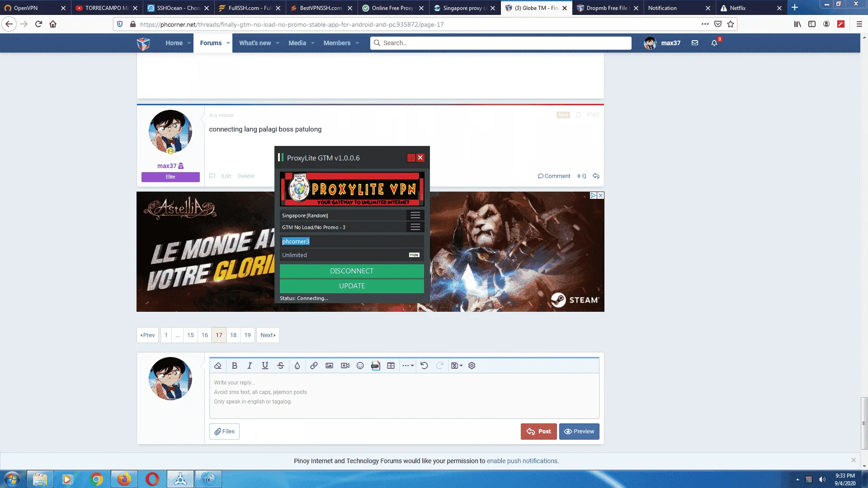This screenshot has width=868, height=488.
Task: Toggle underline formatting in reply editor
Action: pos(265,366)
